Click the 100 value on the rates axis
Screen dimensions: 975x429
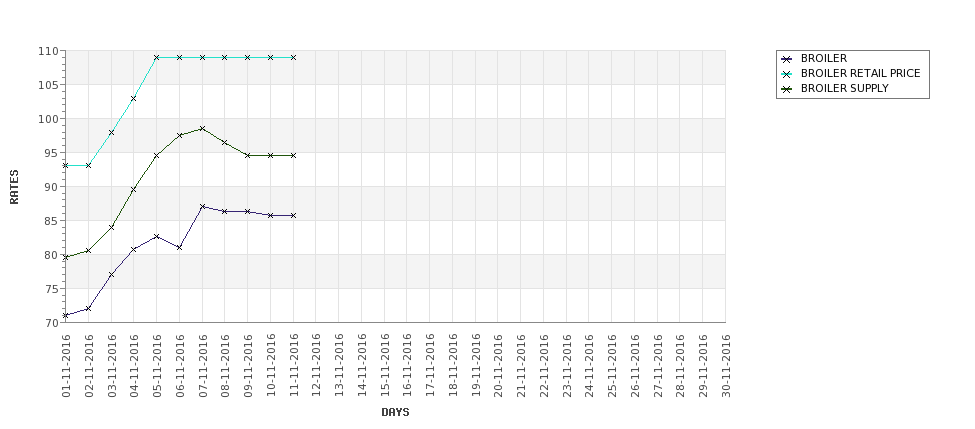point(51,119)
